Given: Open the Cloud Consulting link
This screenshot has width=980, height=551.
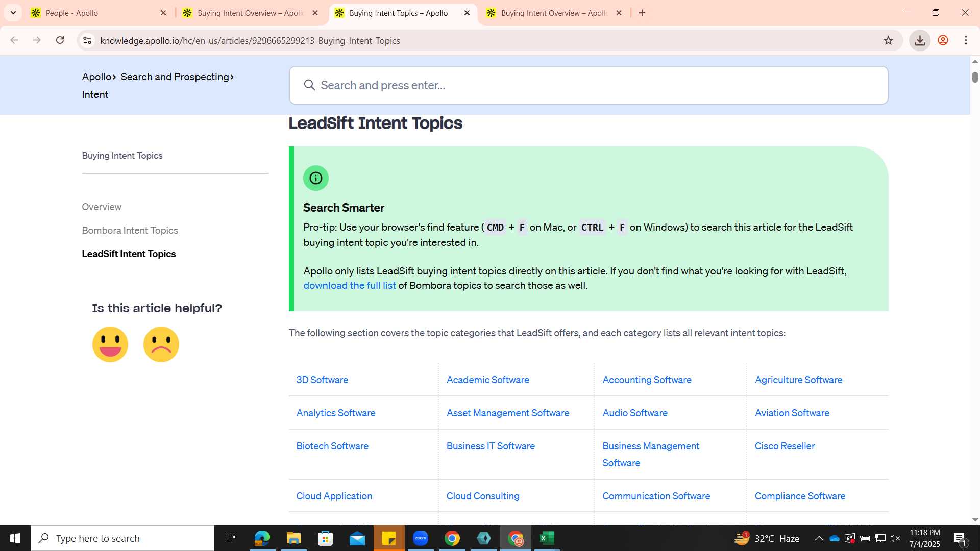Looking at the screenshot, I should pos(483,496).
